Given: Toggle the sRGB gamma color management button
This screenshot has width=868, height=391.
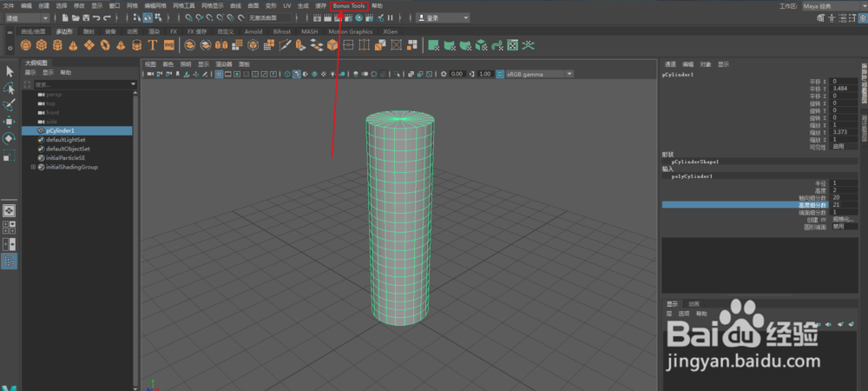Looking at the screenshot, I should 499,74.
